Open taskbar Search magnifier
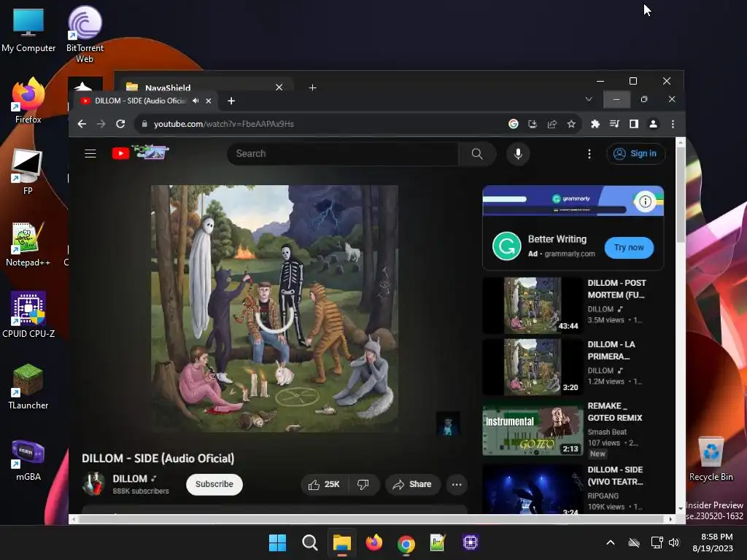The width and height of the screenshot is (747, 560). pyautogui.click(x=309, y=542)
